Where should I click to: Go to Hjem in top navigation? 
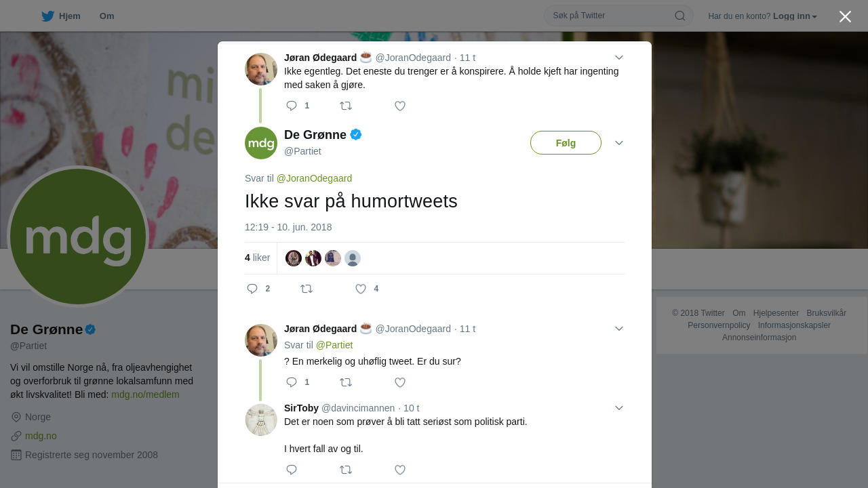click(70, 16)
